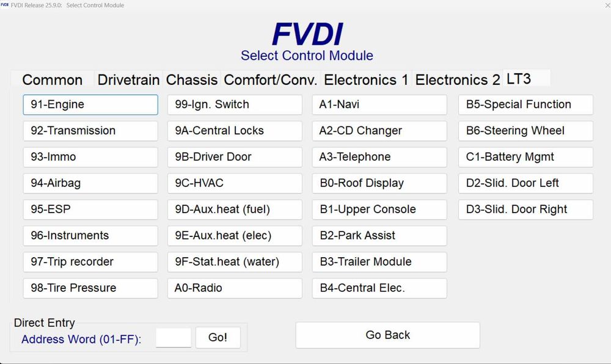The image size is (611, 364).
Task: Choose the 96-Instruments module
Action: coord(90,236)
